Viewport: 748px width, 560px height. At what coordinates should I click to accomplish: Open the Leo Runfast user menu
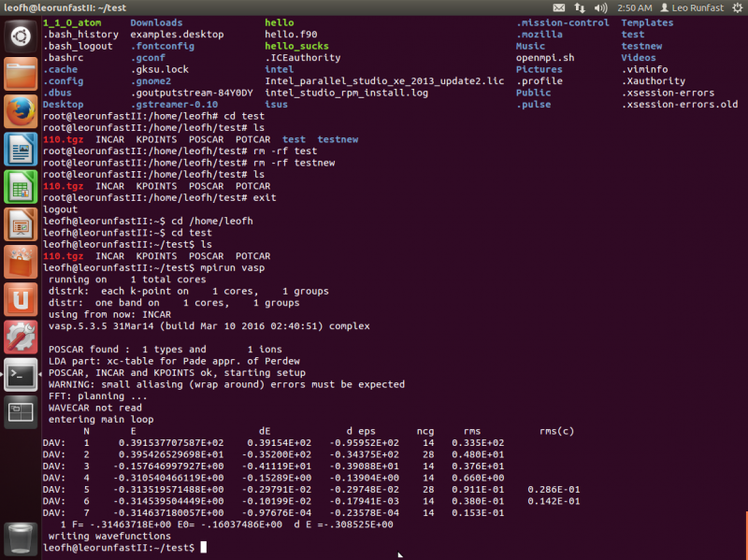[692, 7]
